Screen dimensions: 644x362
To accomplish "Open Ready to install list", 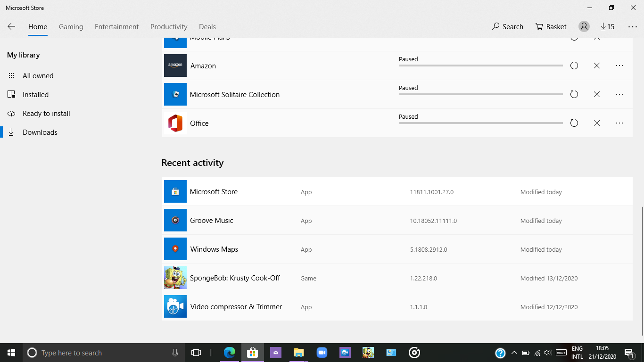I will click(x=46, y=114).
